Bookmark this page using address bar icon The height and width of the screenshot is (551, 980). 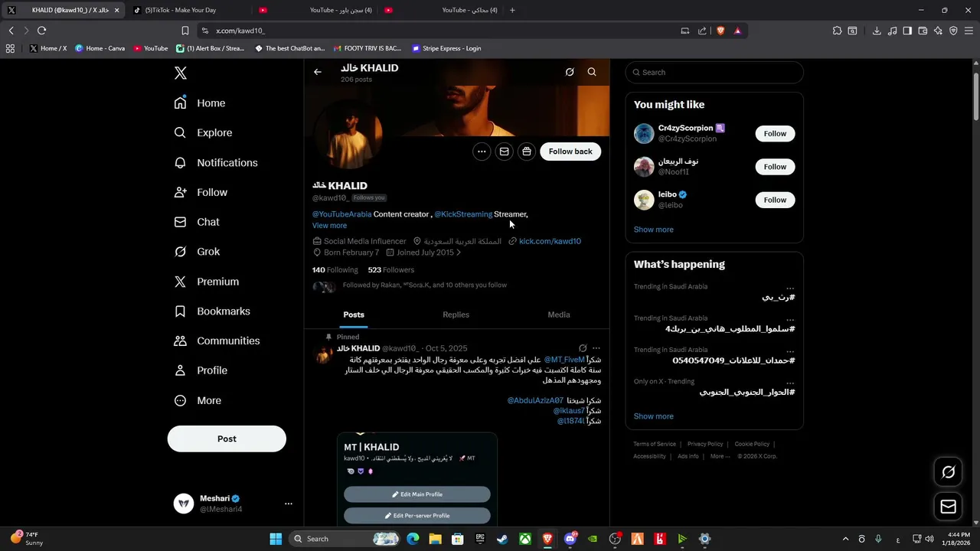tap(185, 31)
